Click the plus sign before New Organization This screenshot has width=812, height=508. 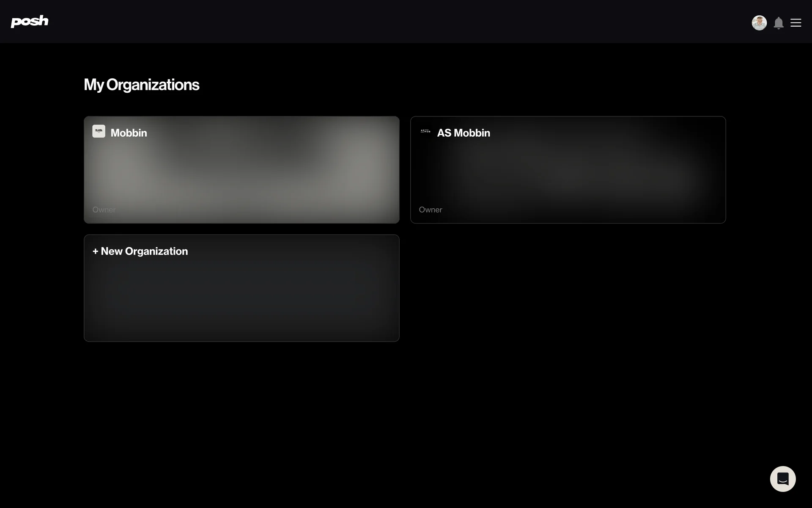(95, 251)
